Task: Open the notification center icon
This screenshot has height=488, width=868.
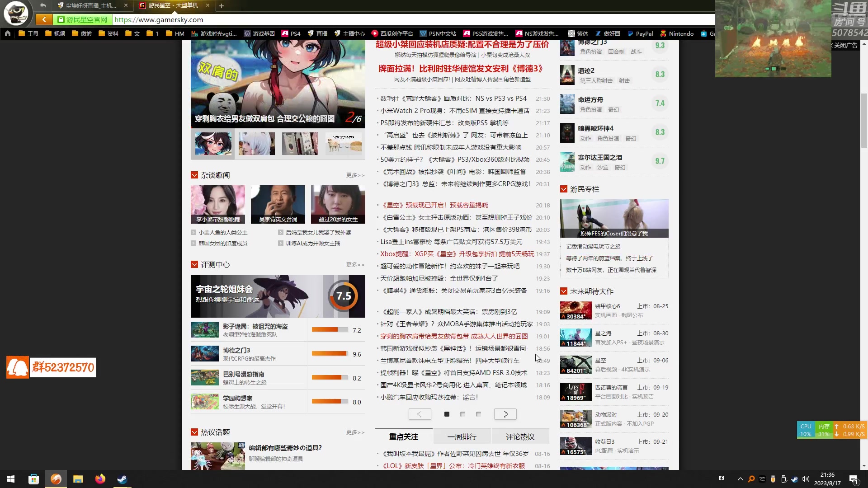Action: click(x=854, y=479)
